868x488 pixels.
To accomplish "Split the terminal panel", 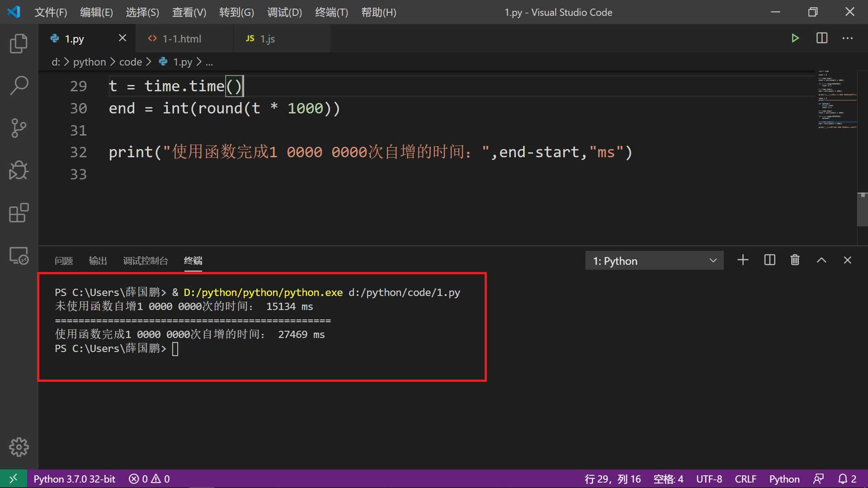I will click(x=769, y=260).
